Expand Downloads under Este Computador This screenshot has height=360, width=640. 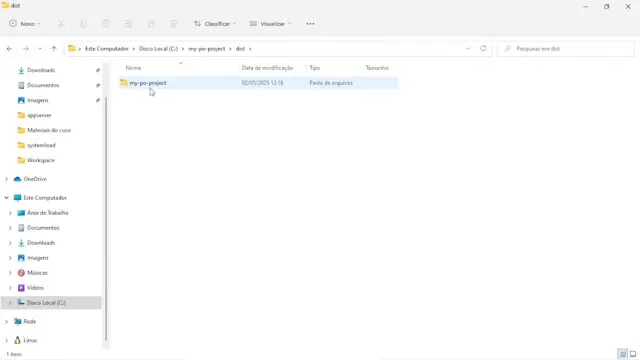pos(10,243)
